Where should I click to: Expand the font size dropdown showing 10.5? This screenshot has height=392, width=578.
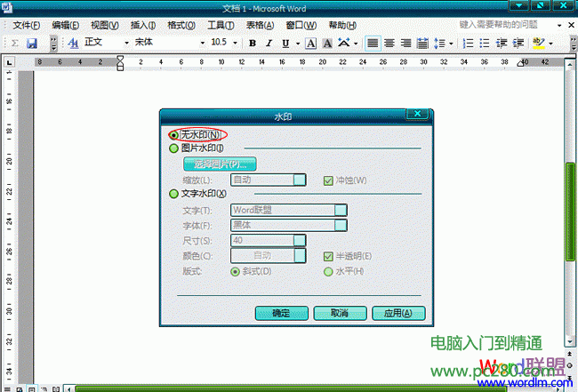point(235,43)
